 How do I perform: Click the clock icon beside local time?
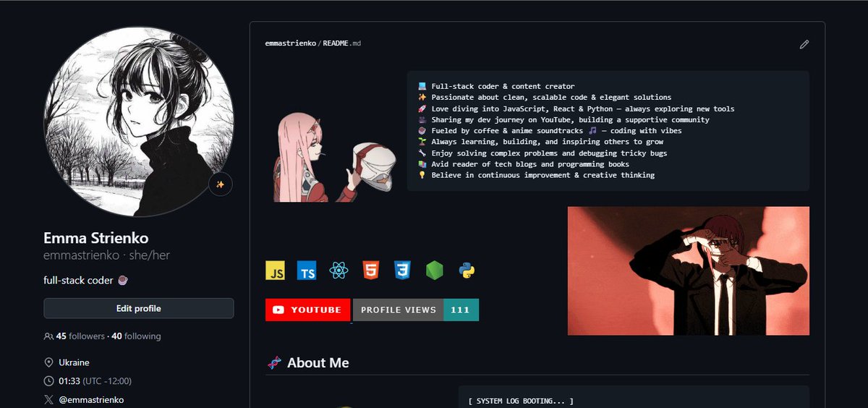(48, 381)
